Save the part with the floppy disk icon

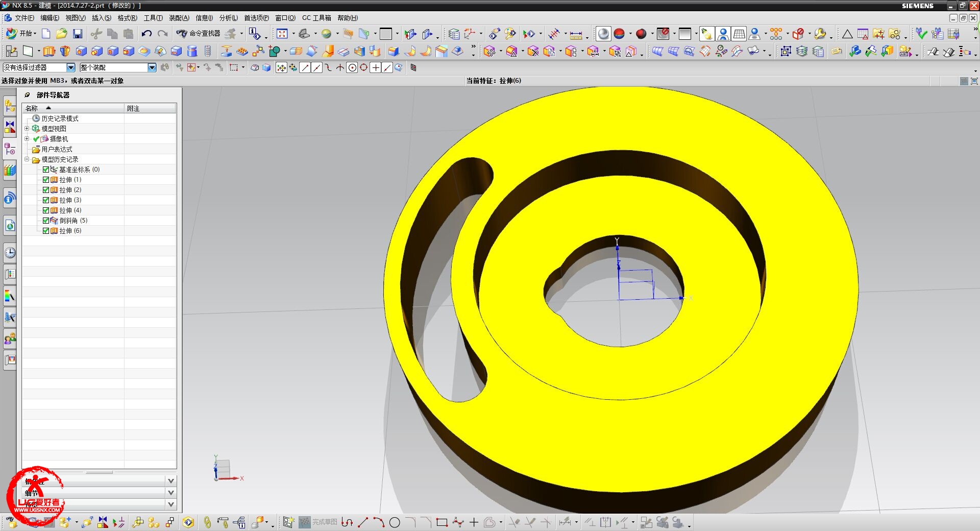coord(78,34)
